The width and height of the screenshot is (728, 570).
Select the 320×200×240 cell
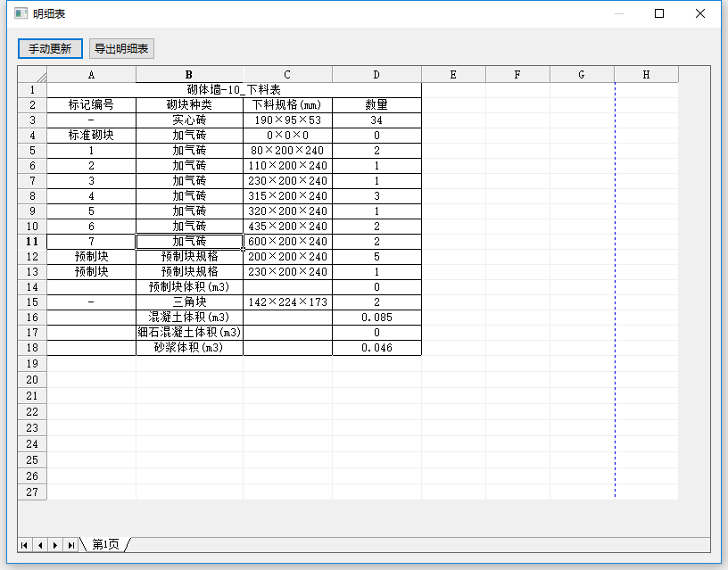click(287, 211)
